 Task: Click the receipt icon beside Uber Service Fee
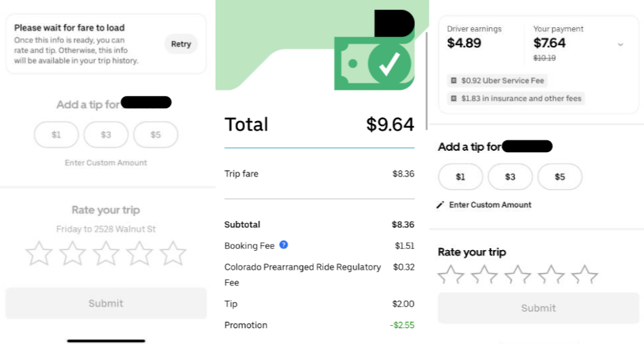click(453, 81)
